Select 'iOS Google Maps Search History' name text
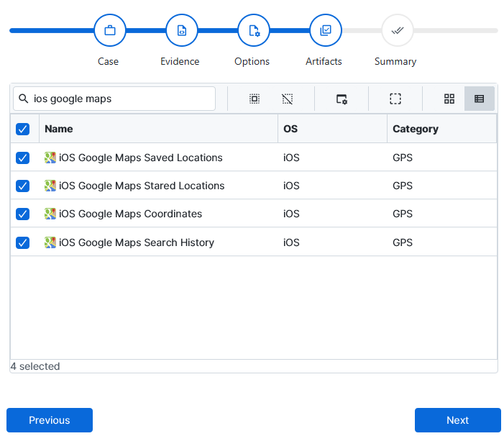The width and height of the screenshot is (504, 436). tap(137, 242)
